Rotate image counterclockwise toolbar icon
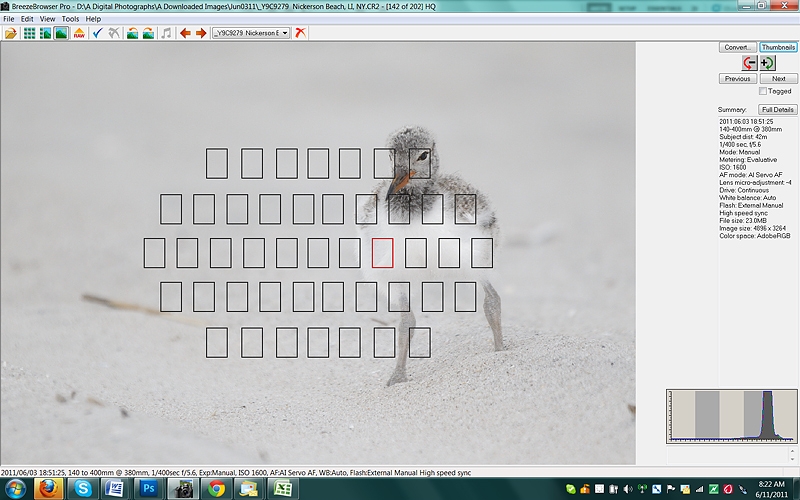 [132, 33]
